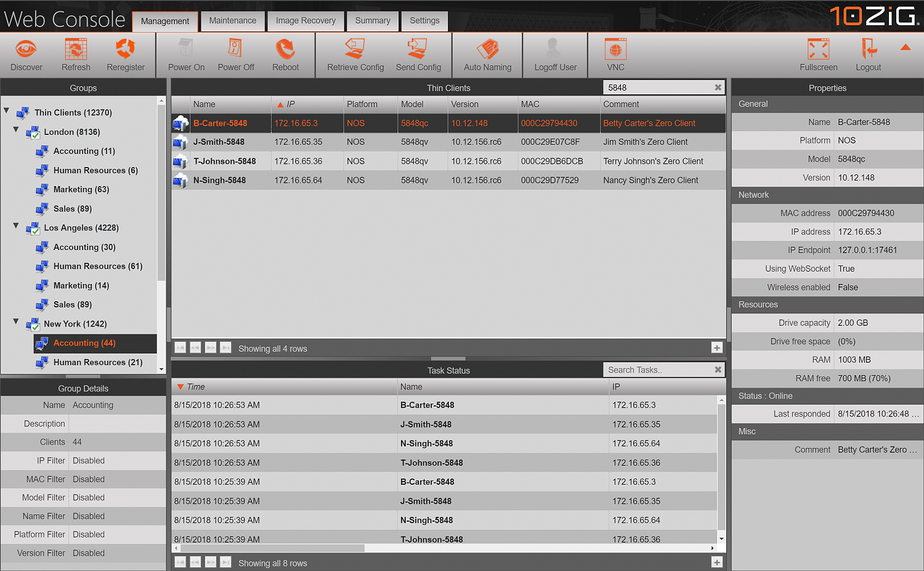Select the Reregister tool
This screenshot has height=571, width=924.
pos(126,54)
